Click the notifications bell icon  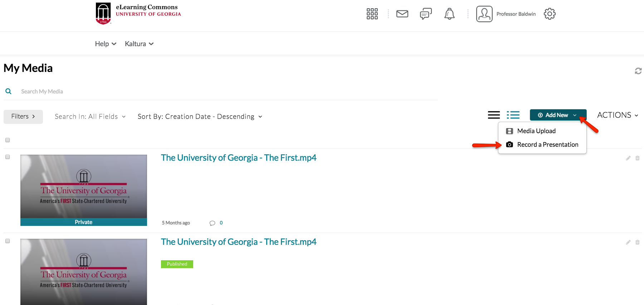[x=449, y=14]
